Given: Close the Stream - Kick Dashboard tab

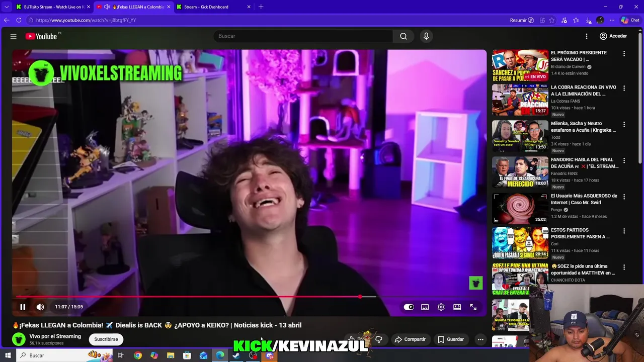Looking at the screenshot, I should [x=249, y=7].
